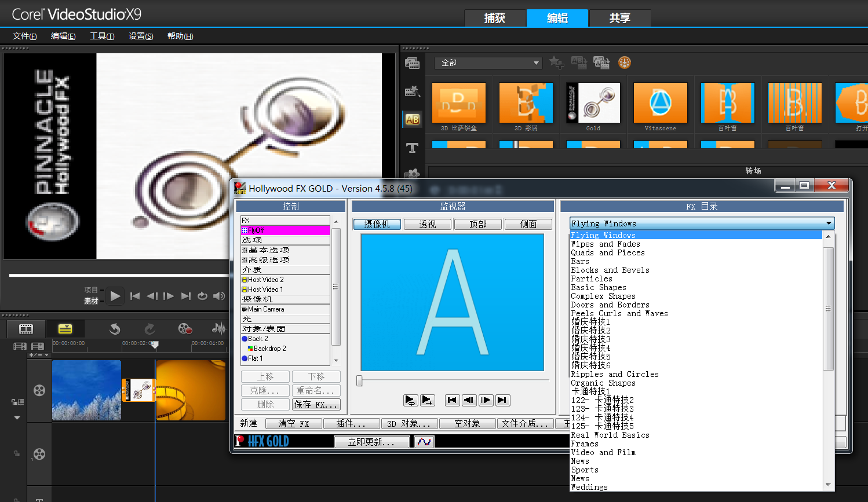Go to first frame in HFX monitor
Viewport: 868px width, 502px height.
coord(452,400)
